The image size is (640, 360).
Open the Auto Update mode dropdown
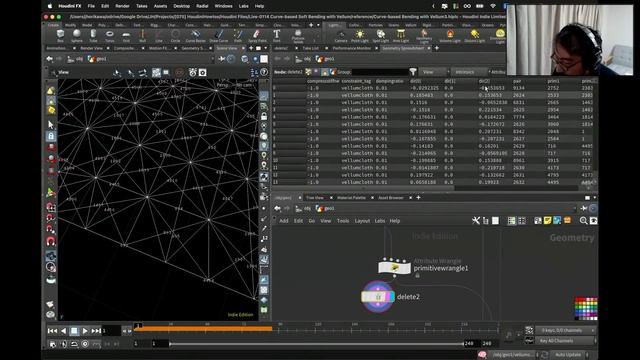(x=569, y=355)
